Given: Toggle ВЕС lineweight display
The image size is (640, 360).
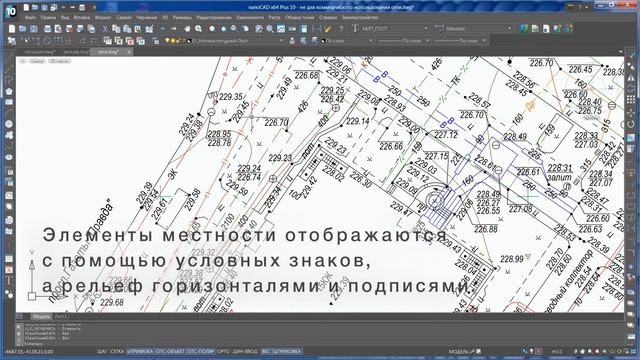Looking at the screenshot, I should click(x=265, y=351).
